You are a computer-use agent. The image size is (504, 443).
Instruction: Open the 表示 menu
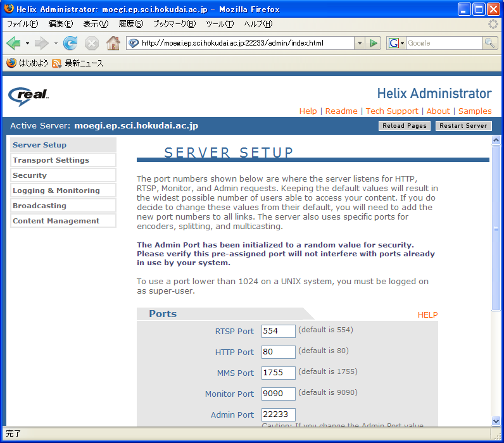tap(96, 24)
